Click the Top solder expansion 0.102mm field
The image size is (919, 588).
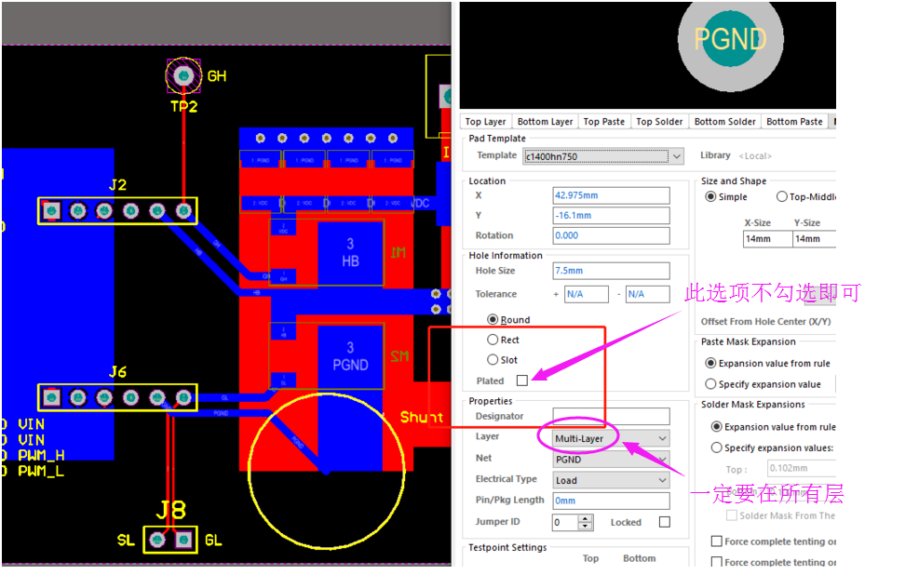pos(801,468)
